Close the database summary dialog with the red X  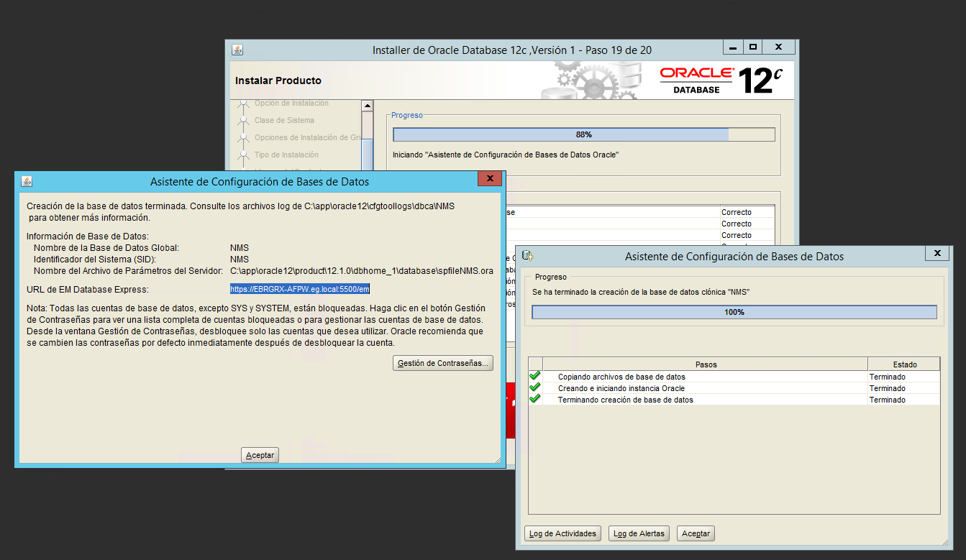[x=490, y=179]
